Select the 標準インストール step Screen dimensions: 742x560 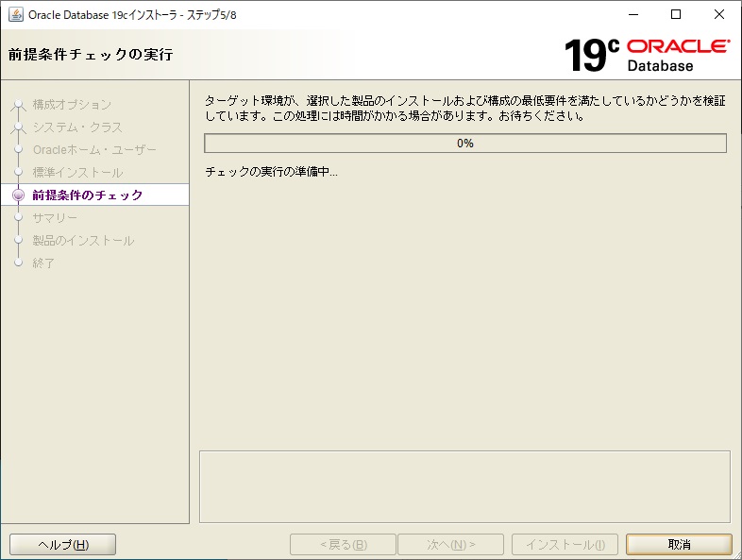(x=77, y=172)
